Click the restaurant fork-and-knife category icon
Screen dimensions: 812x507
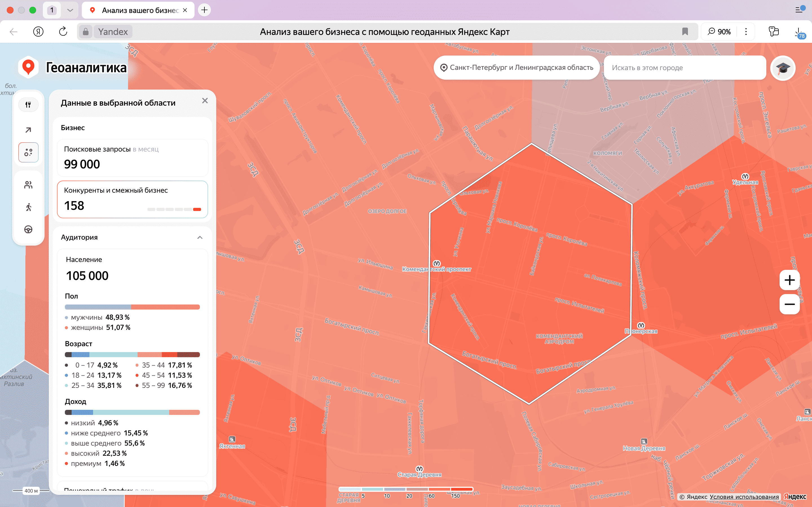28,104
